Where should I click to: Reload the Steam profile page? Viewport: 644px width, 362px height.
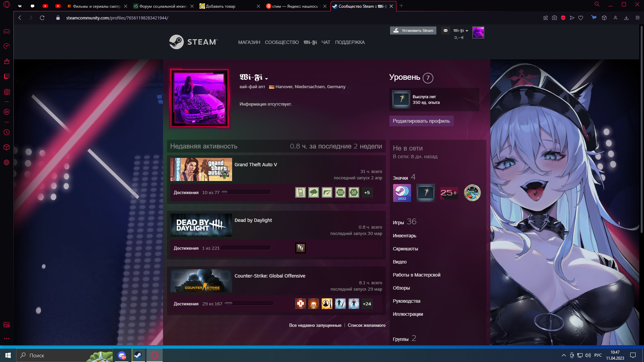click(42, 18)
